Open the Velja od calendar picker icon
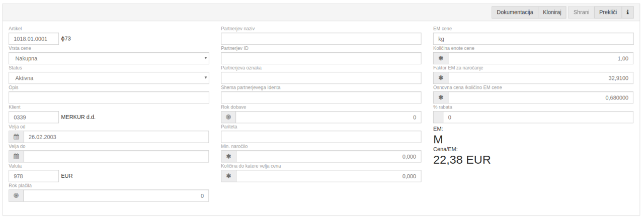This screenshot has width=644, height=219. [x=16, y=137]
